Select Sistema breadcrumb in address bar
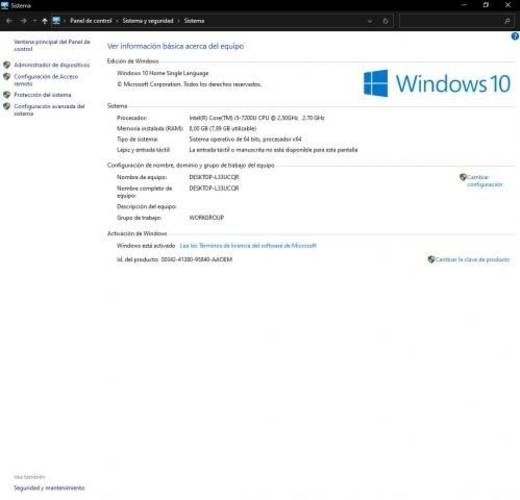 [x=194, y=21]
